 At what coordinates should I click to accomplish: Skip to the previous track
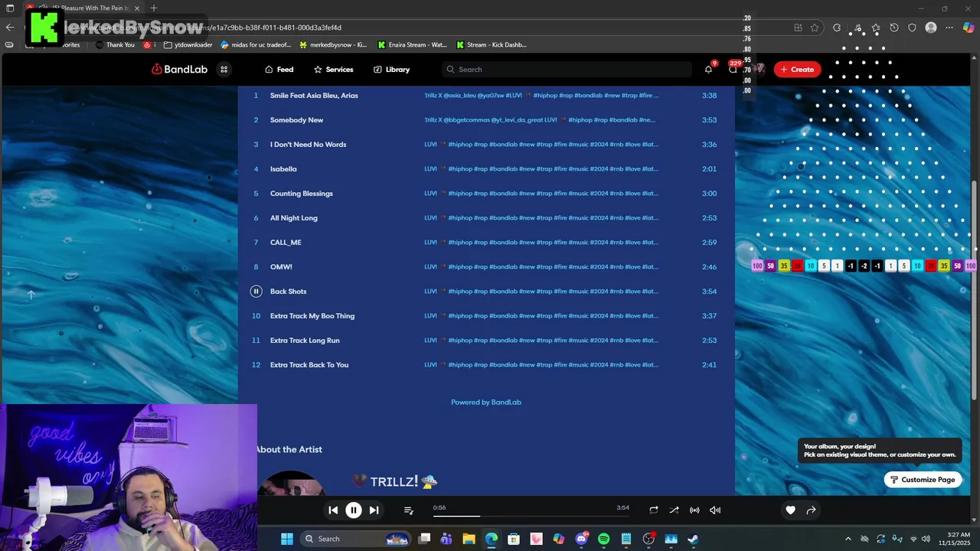coord(333,510)
